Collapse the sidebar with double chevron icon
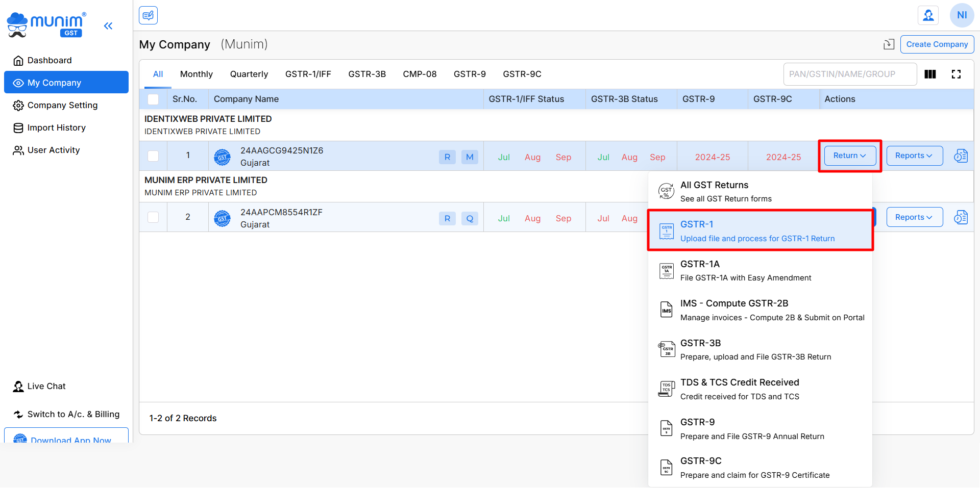 [x=108, y=26]
